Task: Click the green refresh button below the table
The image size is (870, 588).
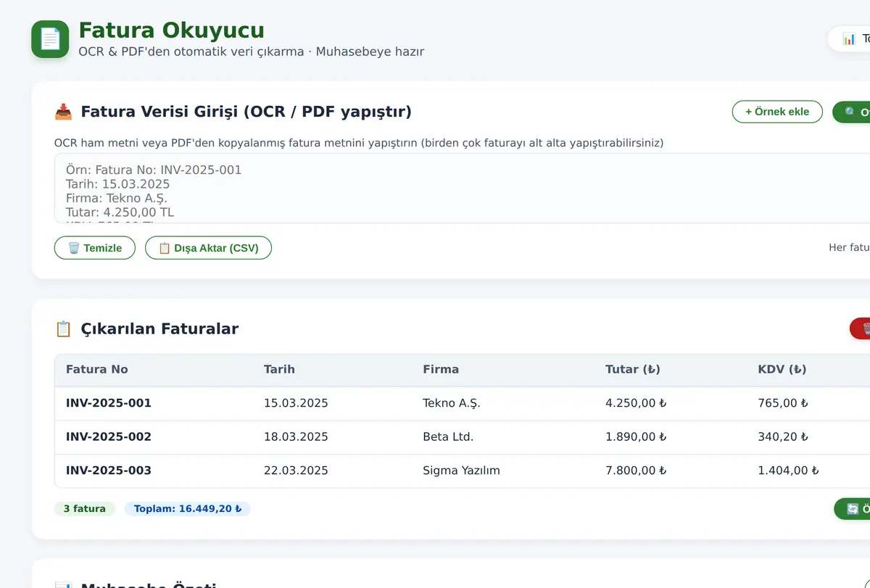Action: 853,509
